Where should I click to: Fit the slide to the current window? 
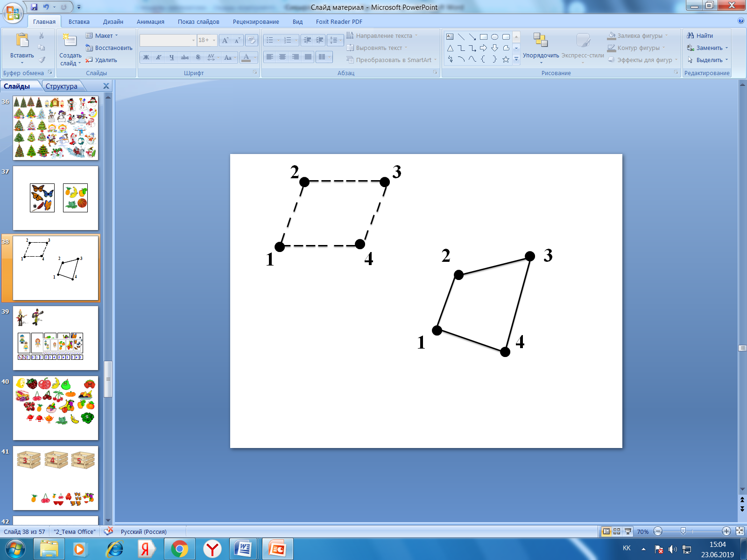(x=740, y=531)
